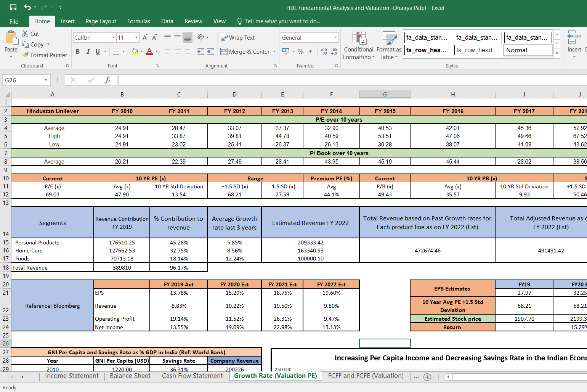The image size is (587, 392).
Task: Center text horizontally icon
Action: (x=178, y=51)
